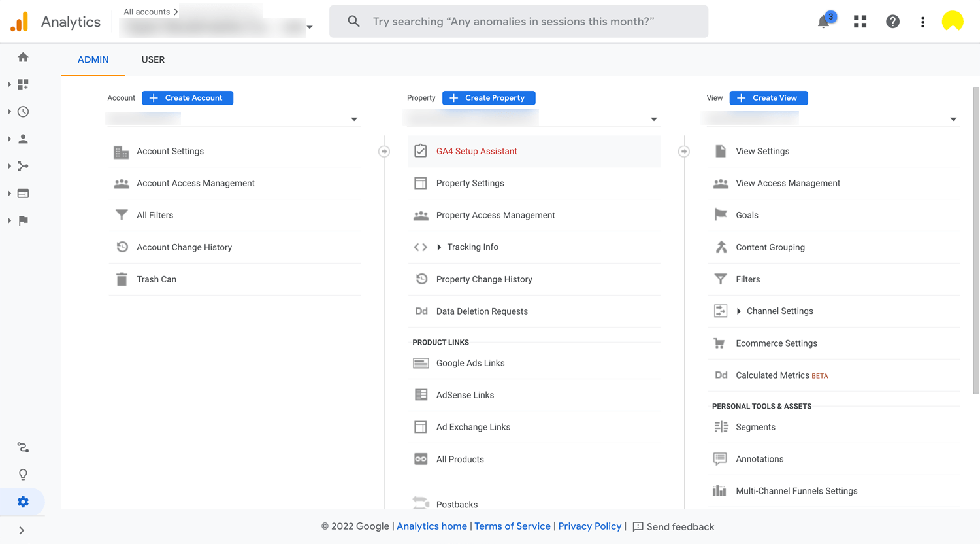Switch to the ADMIN tab
The image size is (980, 544).
pos(93,59)
